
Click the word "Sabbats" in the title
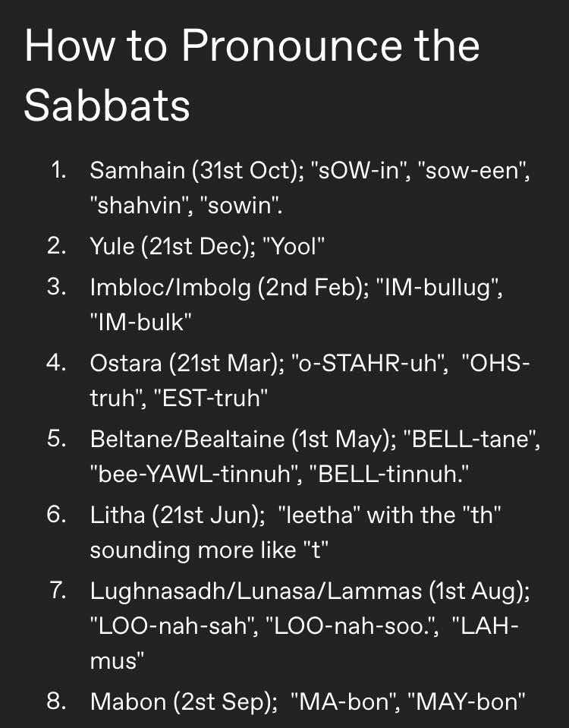click(107, 106)
